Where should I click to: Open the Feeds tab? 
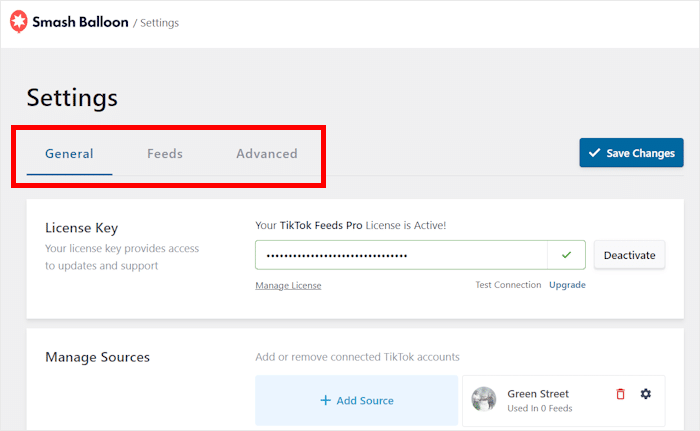(x=165, y=154)
